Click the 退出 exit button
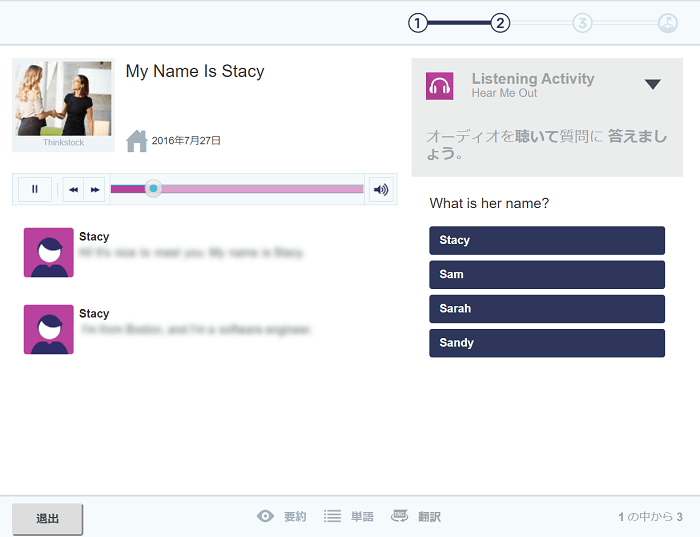700x537 pixels. click(x=47, y=519)
